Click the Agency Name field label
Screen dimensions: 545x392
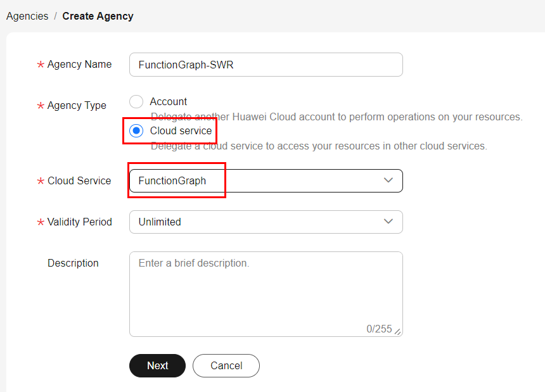tap(79, 65)
